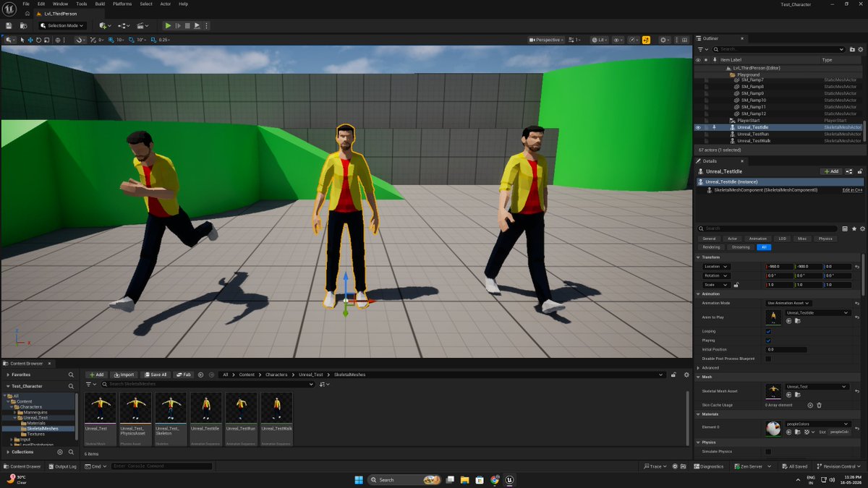Toggle rotation snapping angle icon
The height and width of the screenshot is (488, 868).
(131, 40)
